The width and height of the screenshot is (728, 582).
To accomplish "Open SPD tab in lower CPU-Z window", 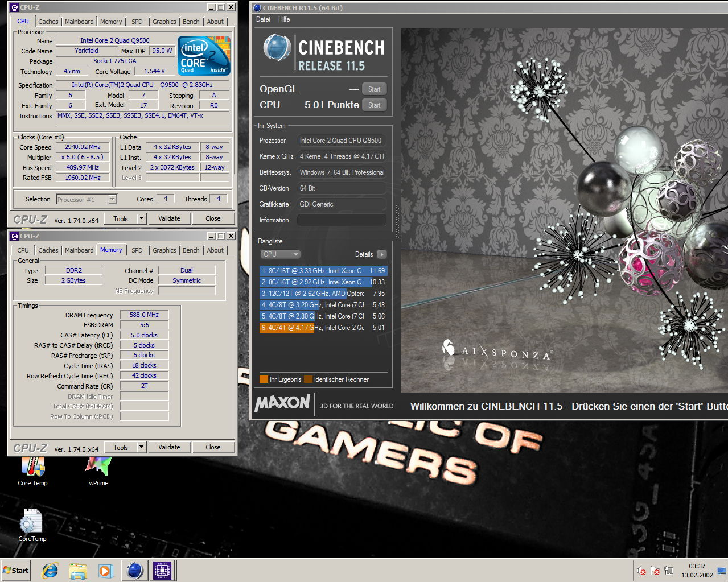I will [137, 250].
